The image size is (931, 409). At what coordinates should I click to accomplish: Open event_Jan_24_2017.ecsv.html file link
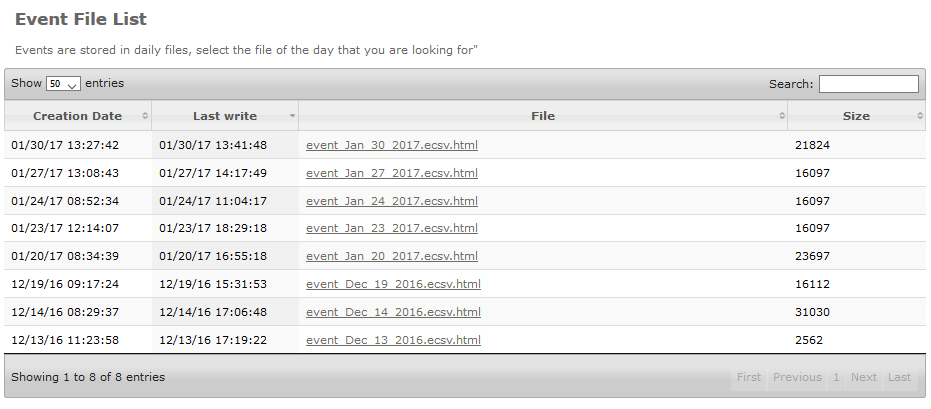click(x=392, y=201)
